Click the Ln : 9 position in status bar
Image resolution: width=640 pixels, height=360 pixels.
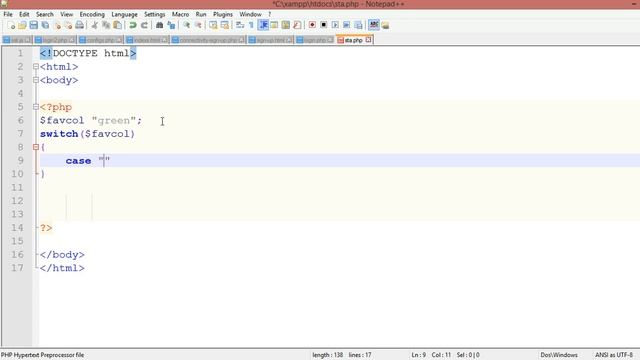click(x=418, y=355)
